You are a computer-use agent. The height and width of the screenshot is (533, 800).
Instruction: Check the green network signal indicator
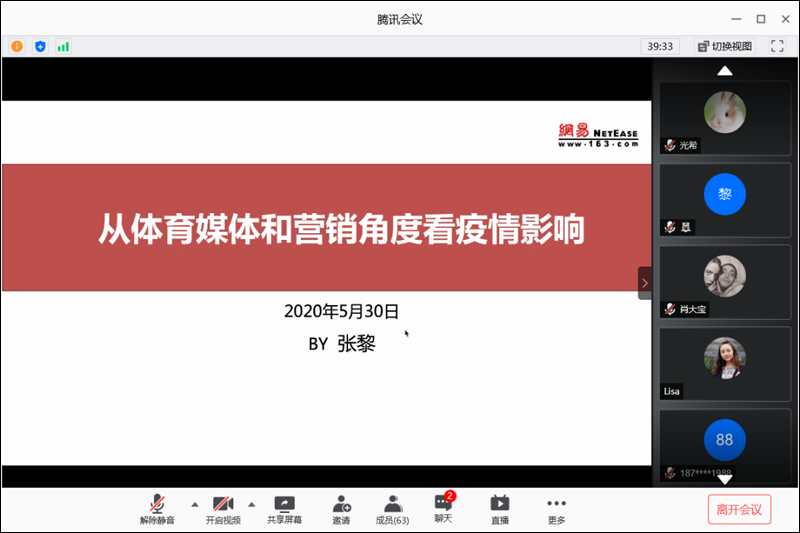[63, 46]
